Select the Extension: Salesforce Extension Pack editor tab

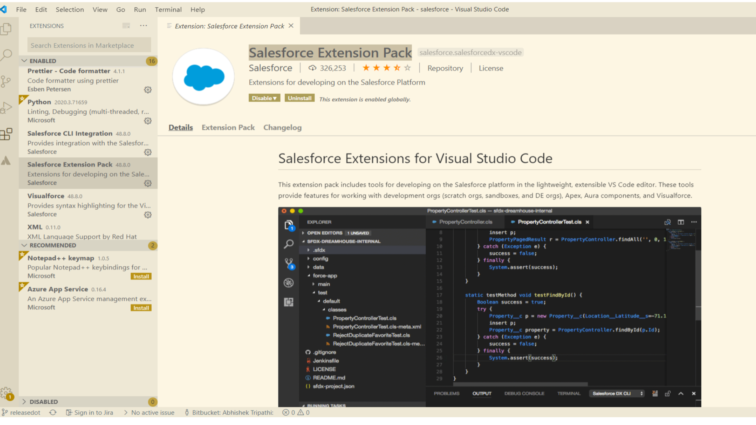tap(227, 26)
